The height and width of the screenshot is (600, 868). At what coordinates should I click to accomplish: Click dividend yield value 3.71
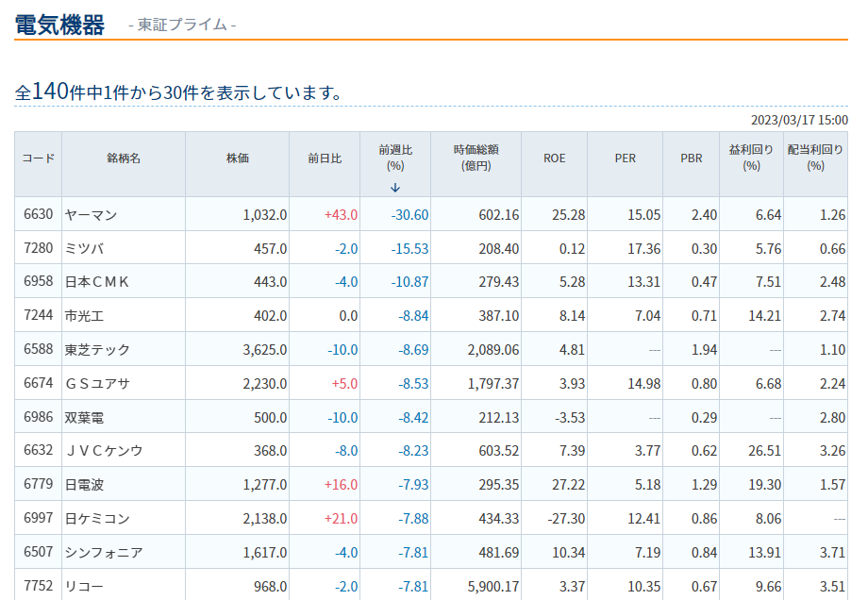[x=832, y=553]
